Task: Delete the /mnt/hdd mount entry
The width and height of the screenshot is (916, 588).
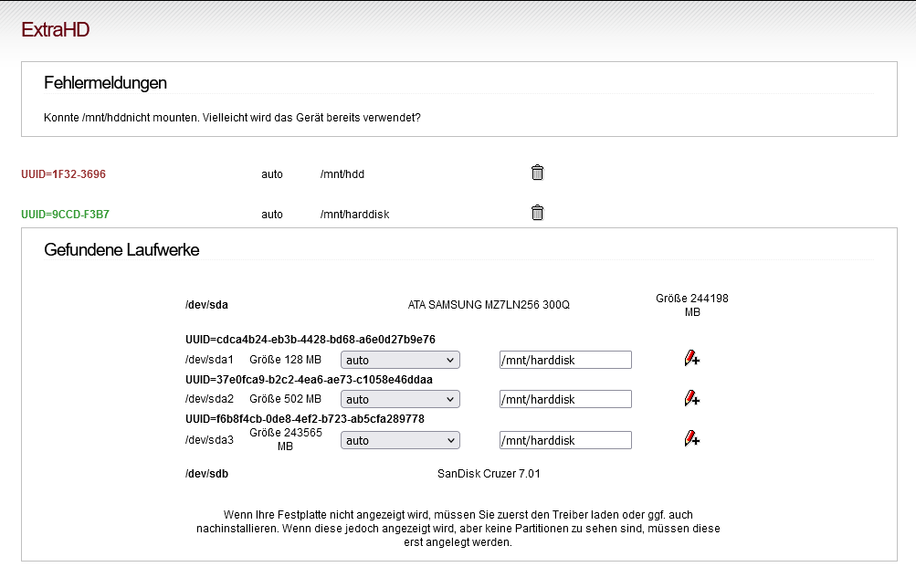Action: coord(537,173)
